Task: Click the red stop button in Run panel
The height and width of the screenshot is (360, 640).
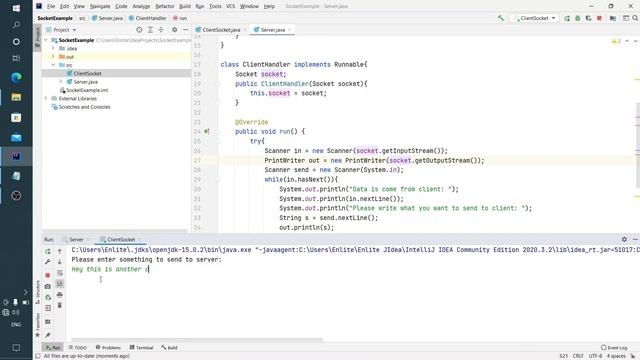Action: pyautogui.click(x=48, y=275)
